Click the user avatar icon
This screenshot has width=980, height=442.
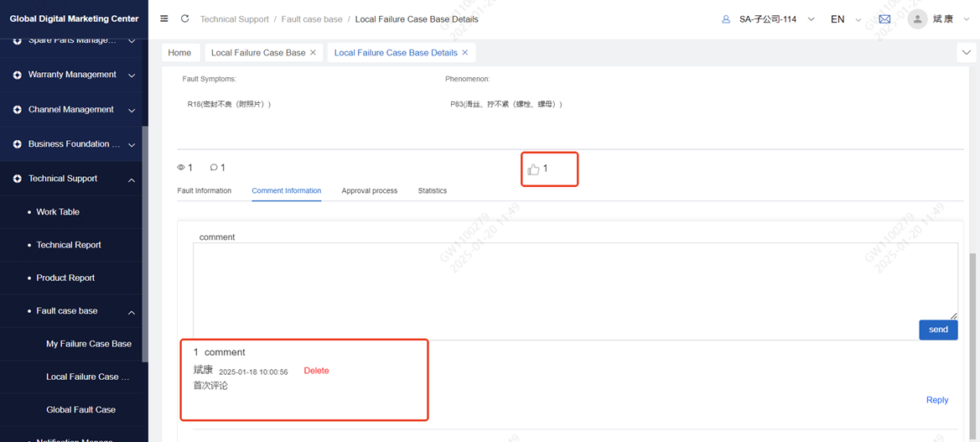point(917,19)
